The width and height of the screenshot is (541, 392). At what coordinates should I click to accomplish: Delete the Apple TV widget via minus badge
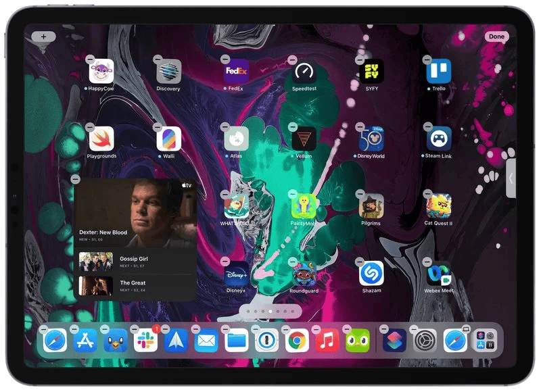[x=75, y=179]
